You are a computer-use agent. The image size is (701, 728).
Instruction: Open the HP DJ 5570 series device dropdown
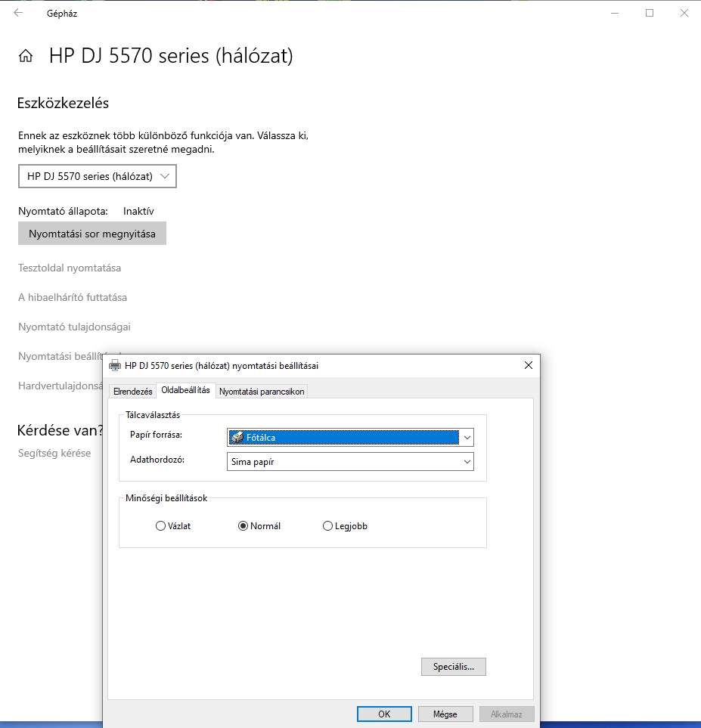pyautogui.click(x=98, y=176)
